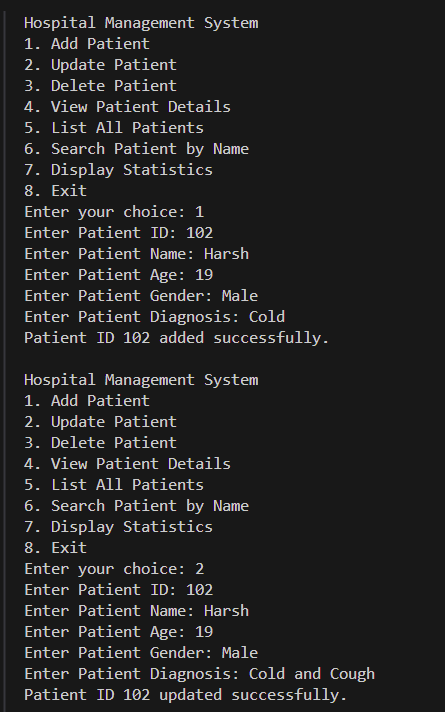445x712 pixels.
Task: Click the 'Patient ID 102 updated successfully.' message
Action: [186, 695]
